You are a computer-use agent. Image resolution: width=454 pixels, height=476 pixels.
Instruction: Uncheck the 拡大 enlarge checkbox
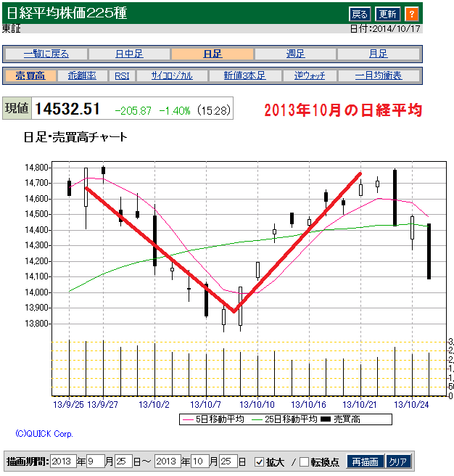coord(259,461)
